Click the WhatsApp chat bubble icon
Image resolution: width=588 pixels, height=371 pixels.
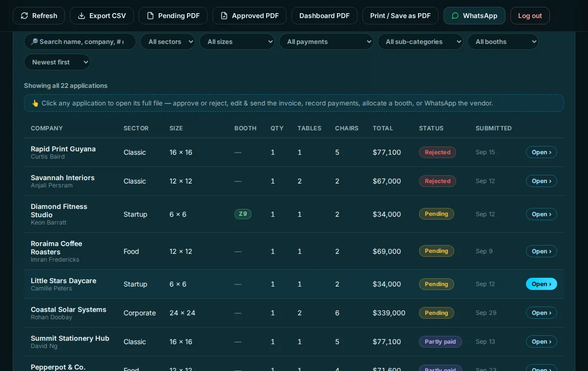tap(455, 16)
